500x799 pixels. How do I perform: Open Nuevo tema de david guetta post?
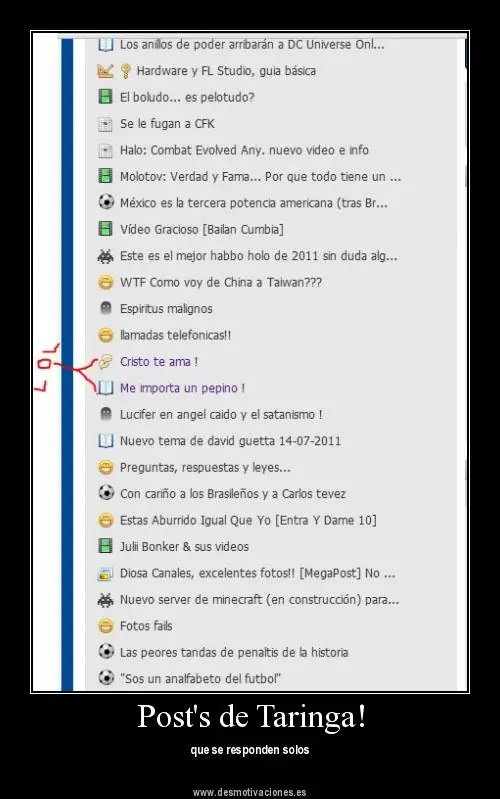coord(230,441)
